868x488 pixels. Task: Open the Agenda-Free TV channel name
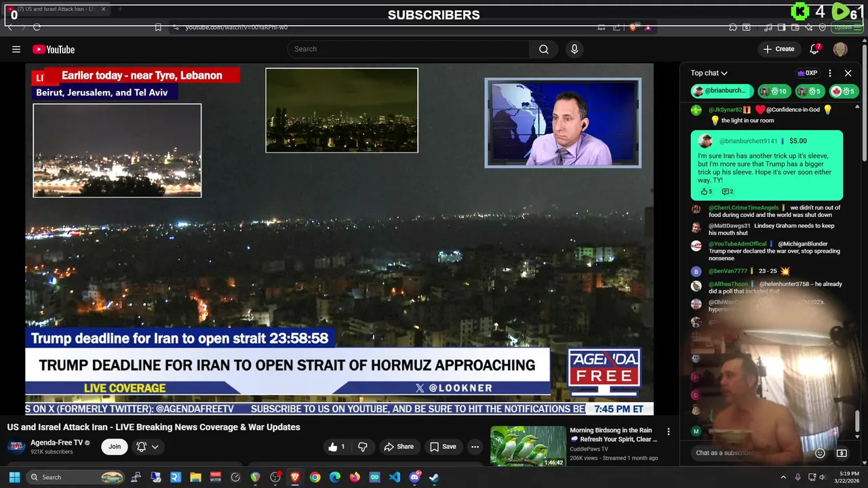(56, 443)
